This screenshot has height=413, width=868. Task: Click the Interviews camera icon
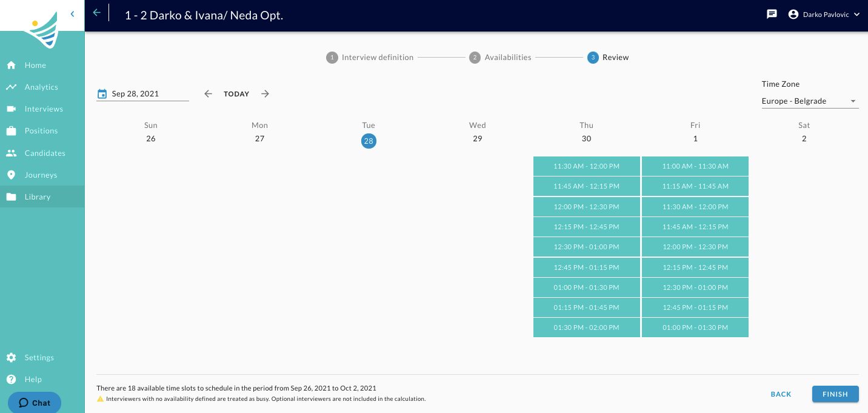pyautogui.click(x=11, y=109)
